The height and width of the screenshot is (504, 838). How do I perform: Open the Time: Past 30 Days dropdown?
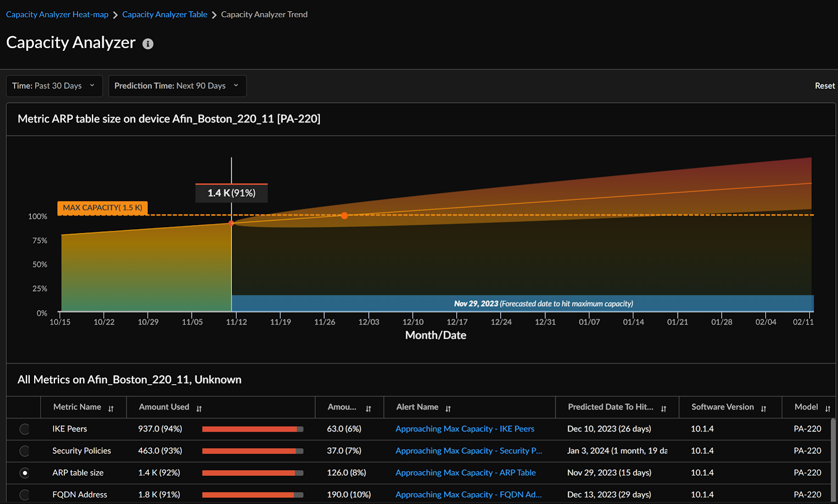pyautogui.click(x=53, y=86)
